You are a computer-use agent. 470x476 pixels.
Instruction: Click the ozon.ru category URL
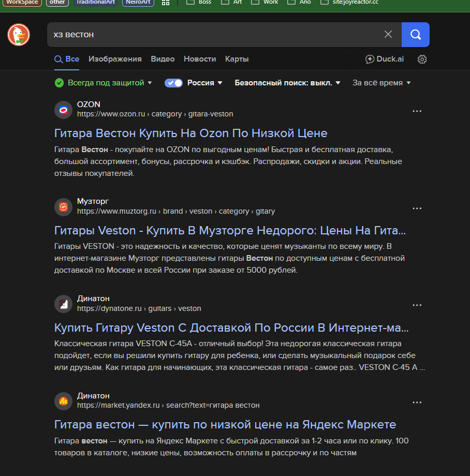[x=155, y=114]
